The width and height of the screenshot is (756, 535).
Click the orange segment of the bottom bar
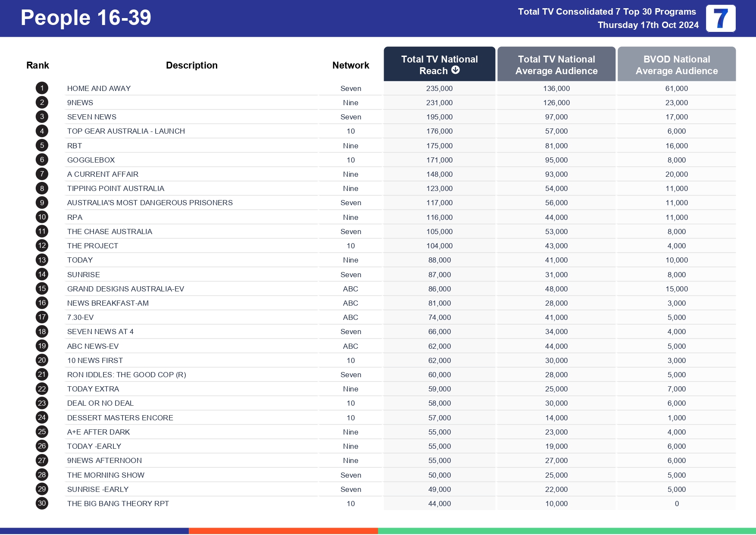(x=284, y=529)
